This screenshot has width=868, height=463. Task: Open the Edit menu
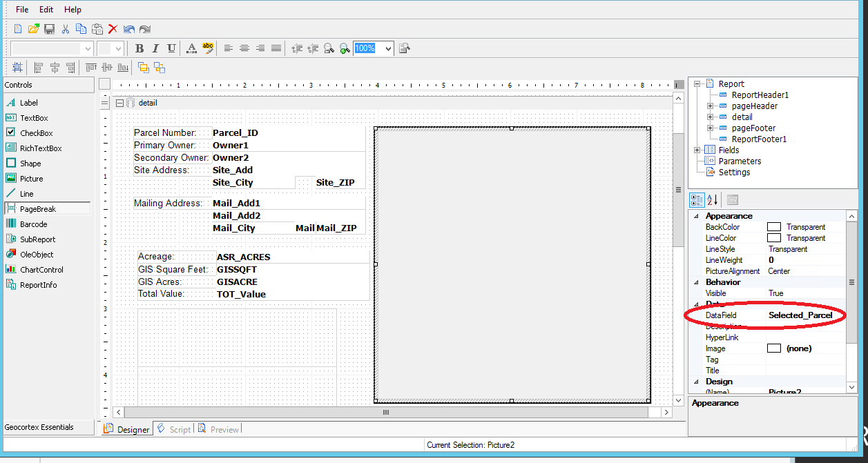[46, 10]
